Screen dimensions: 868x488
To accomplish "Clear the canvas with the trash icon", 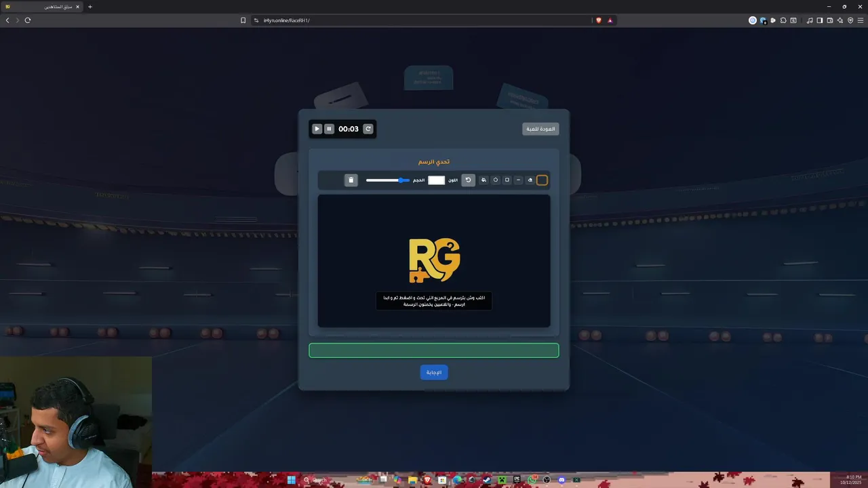I will coord(351,180).
